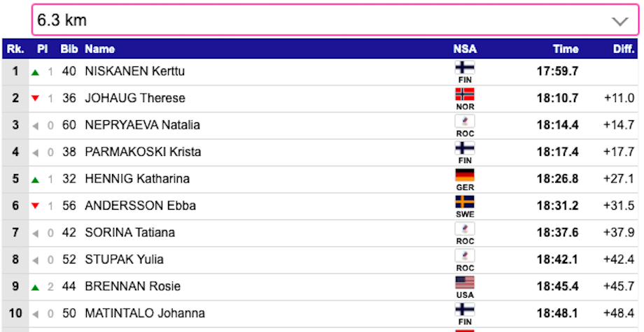The height and width of the screenshot is (332, 644).
Task: Click Sweden flag icon for ANDERSSON Ebba
Action: pos(465,202)
